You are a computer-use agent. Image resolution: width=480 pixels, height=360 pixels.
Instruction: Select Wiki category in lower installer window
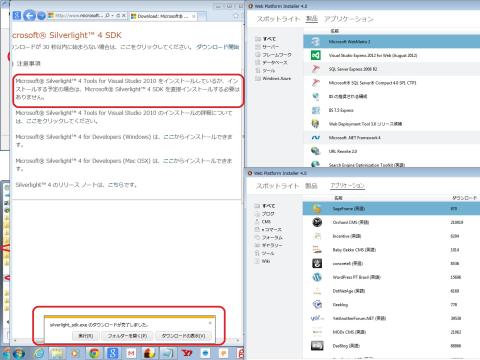266,261
